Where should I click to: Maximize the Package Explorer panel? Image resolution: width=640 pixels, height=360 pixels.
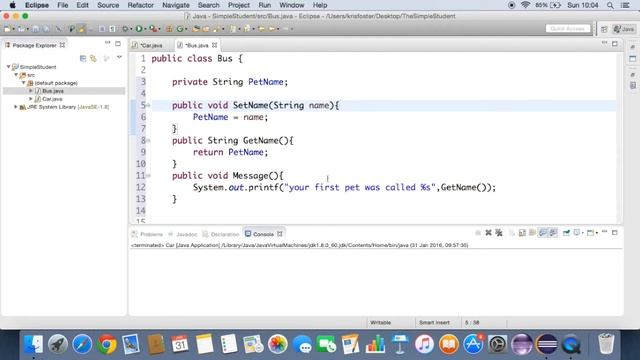(118, 43)
